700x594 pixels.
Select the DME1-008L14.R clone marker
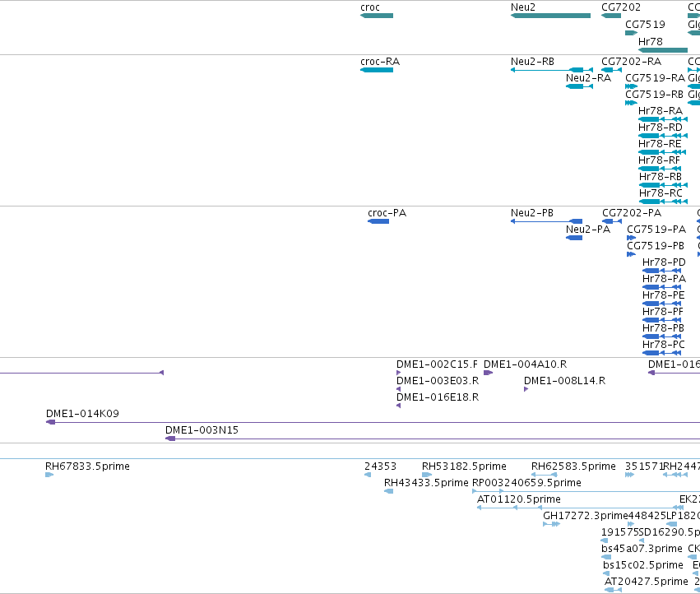(526, 389)
